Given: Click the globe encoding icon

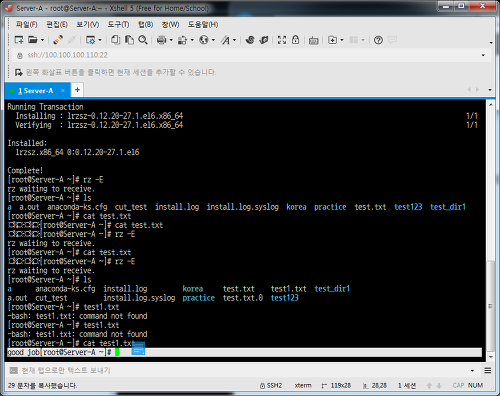Looking at the screenshot, I should pyautogui.click(x=204, y=40).
